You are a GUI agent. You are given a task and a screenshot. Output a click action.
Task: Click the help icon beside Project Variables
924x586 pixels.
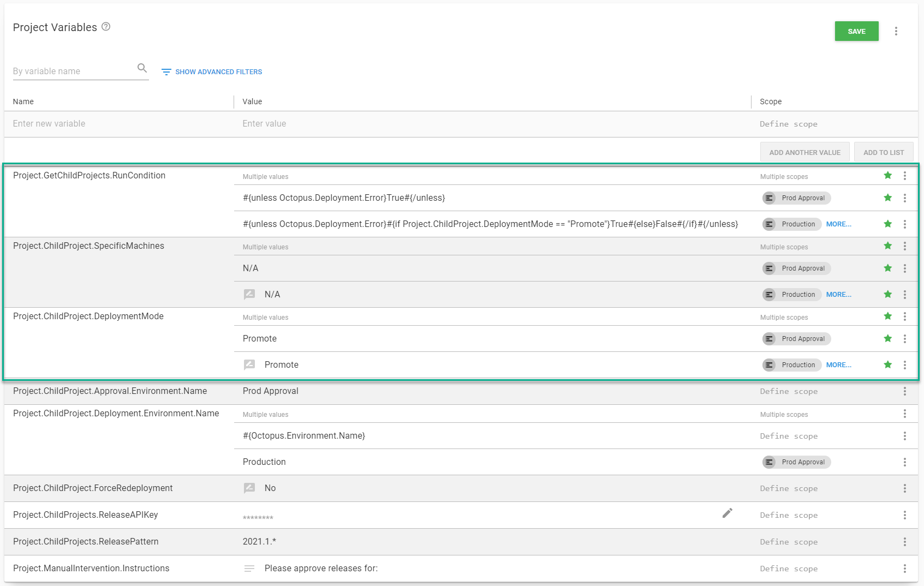(106, 27)
